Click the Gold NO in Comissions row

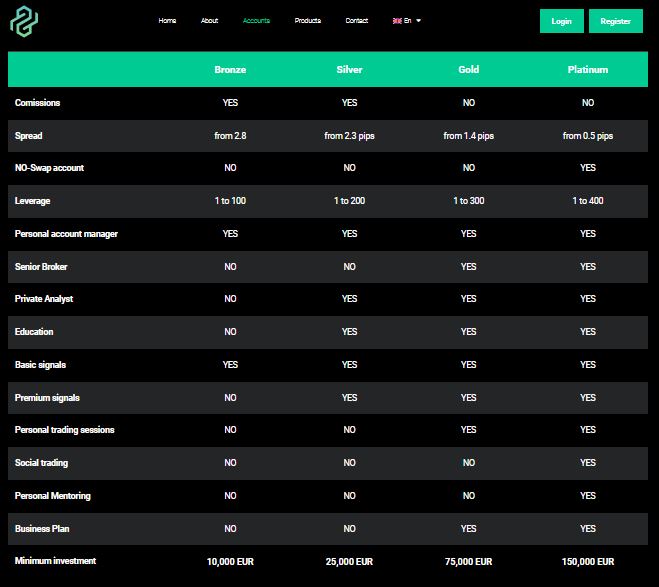coord(469,103)
